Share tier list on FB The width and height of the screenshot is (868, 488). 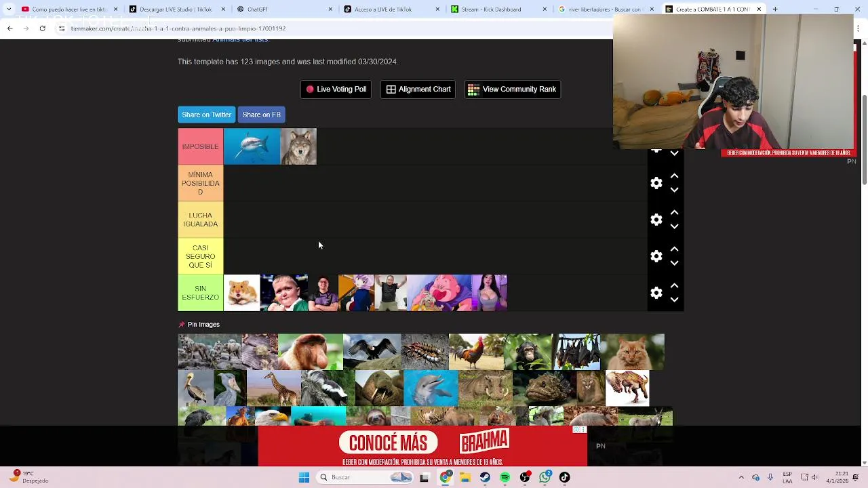point(261,115)
